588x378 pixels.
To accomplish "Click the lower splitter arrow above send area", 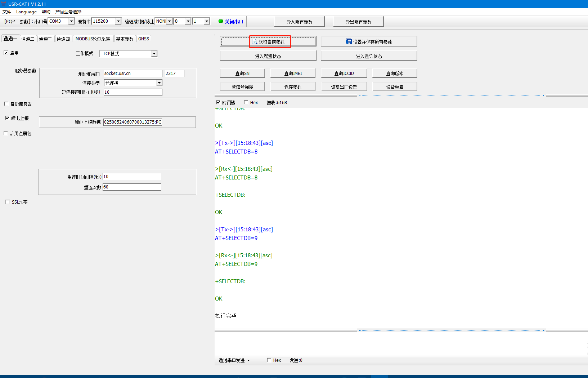I will click(x=359, y=330).
